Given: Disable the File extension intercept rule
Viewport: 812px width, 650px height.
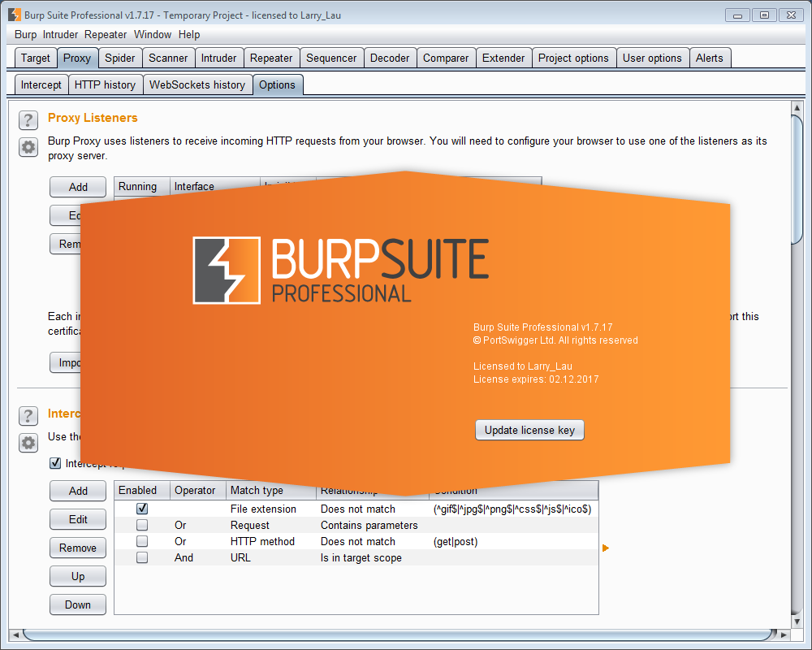Looking at the screenshot, I should [x=142, y=509].
